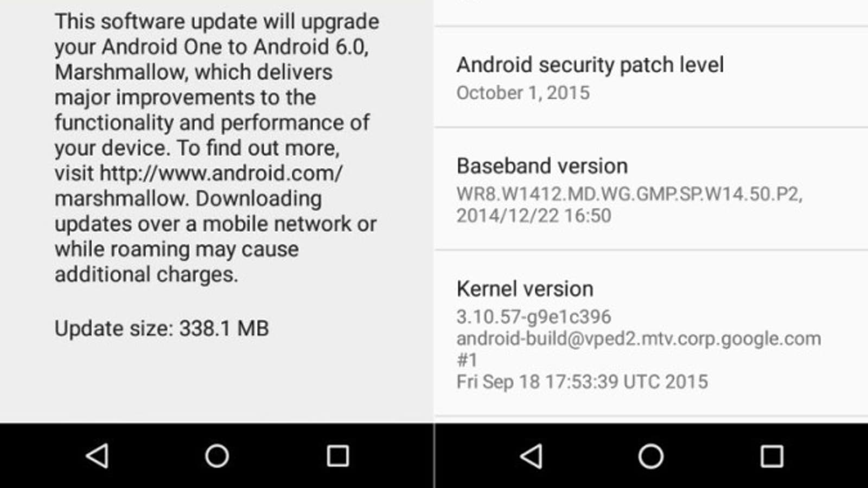Tap the Kernel version heading
The width and height of the screenshot is (868, 488).
click(525, 289)
